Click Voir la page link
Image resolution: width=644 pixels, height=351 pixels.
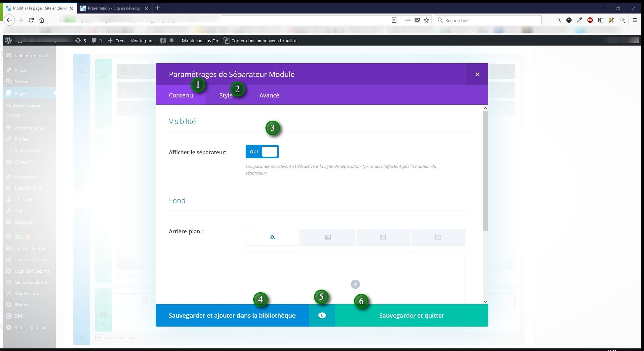pos(143,41)
